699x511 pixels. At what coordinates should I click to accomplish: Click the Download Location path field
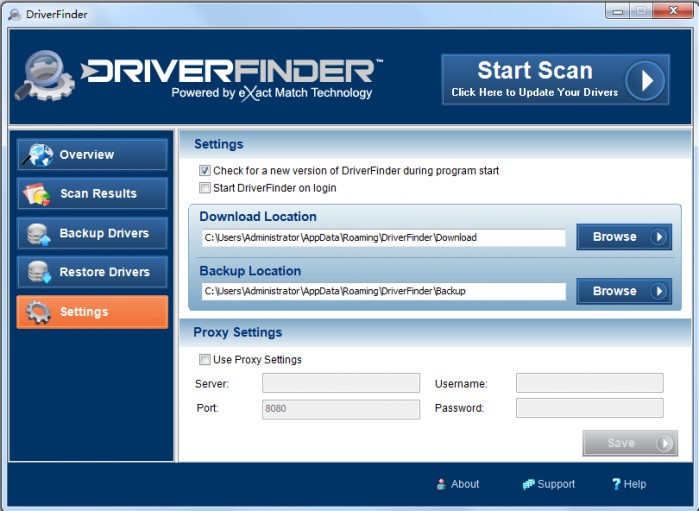click(383, 238)
